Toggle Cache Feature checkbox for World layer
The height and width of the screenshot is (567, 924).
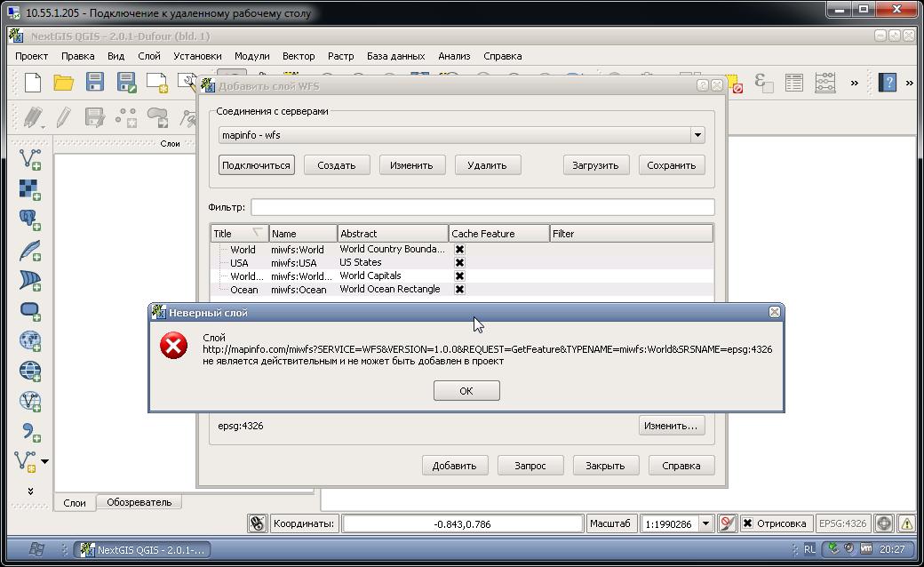click(x=459, y=250)
